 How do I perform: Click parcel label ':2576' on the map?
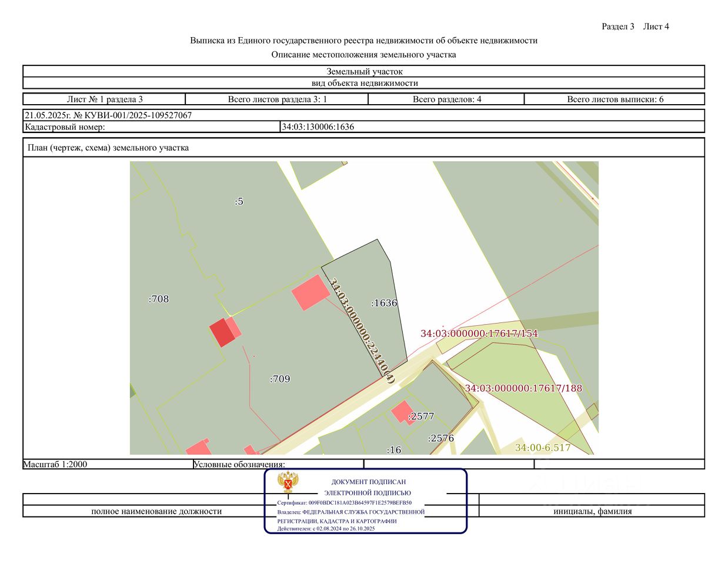coord(441,438)
